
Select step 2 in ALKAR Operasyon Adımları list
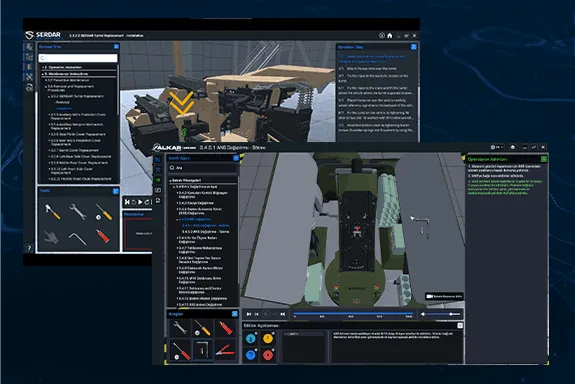tap(496, 176)
